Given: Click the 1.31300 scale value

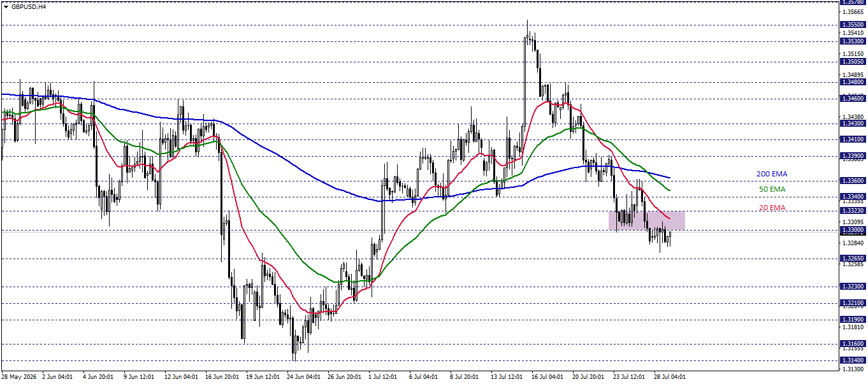Looking at the screenshot, I should tap(853, 369).
